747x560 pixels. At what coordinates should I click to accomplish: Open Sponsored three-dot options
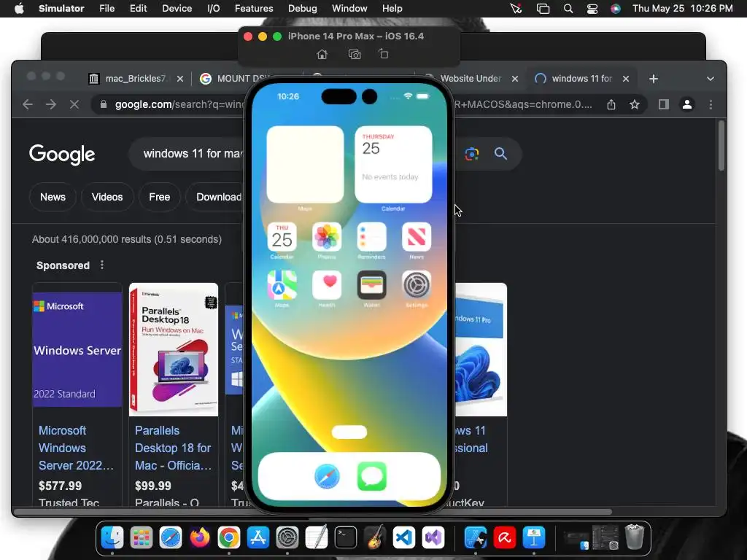pos(102,265)
